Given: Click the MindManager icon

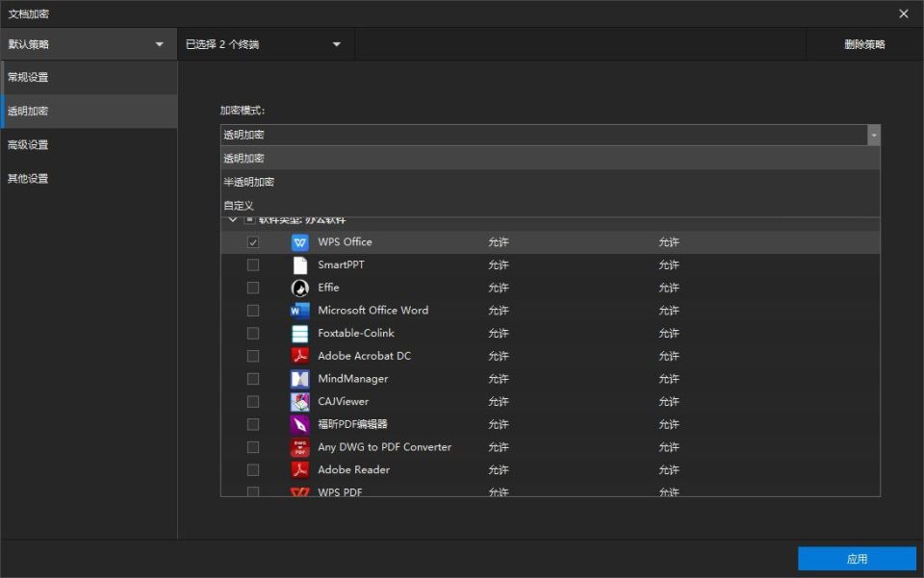Looking at the screenshot, I should 300,379.
